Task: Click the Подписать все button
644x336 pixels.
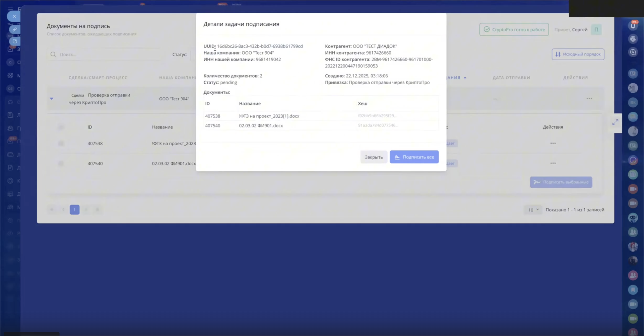Action: click(x=414, y=157)
